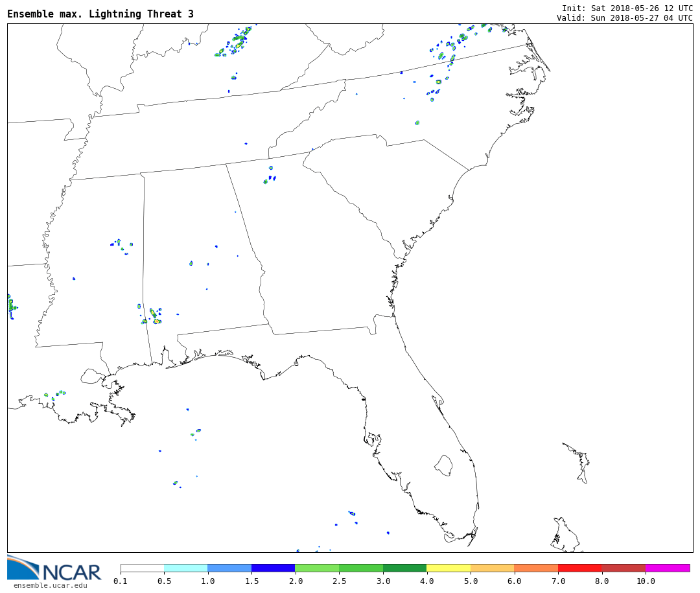The image size is (700, 593).
Task: Click the colorbar label '10.0'
Action: click(646, 581)
